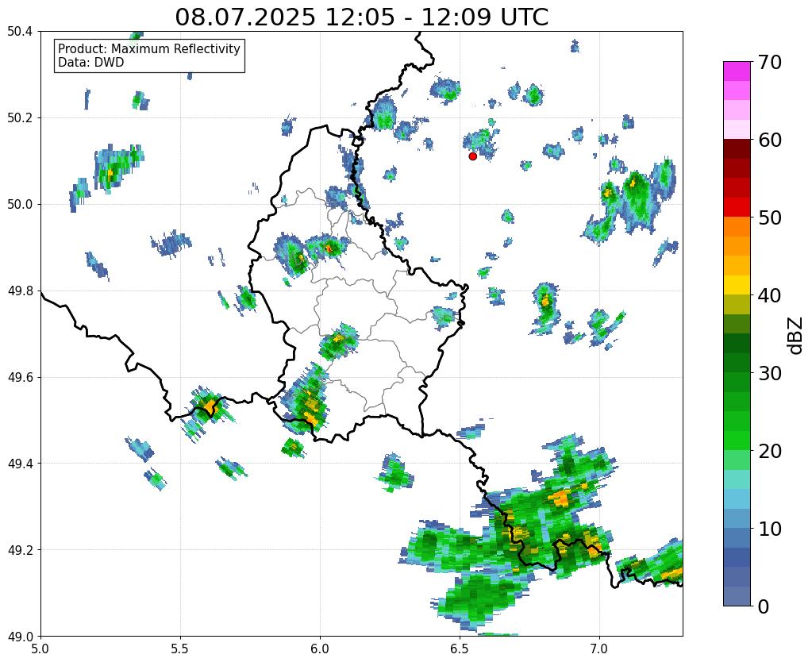Click the 6.0 longitude tick label
812x662 pixels.
coord(320,649)
